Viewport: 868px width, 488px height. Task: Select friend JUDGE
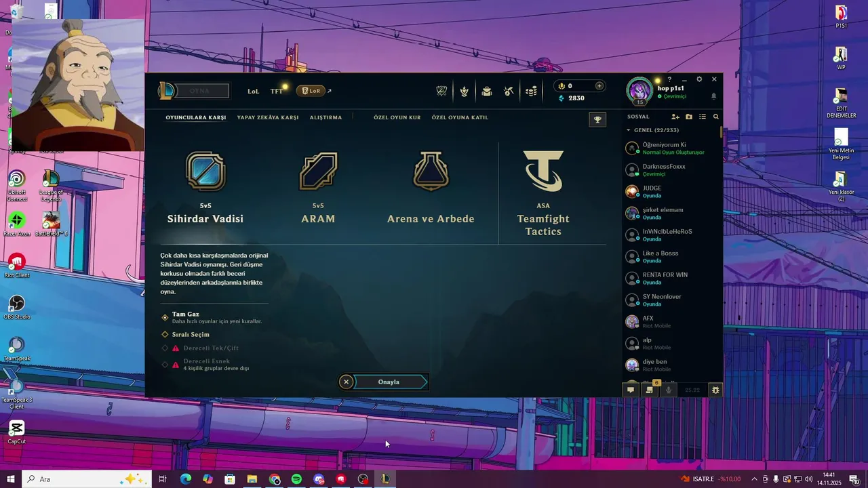tap(671, 192)
